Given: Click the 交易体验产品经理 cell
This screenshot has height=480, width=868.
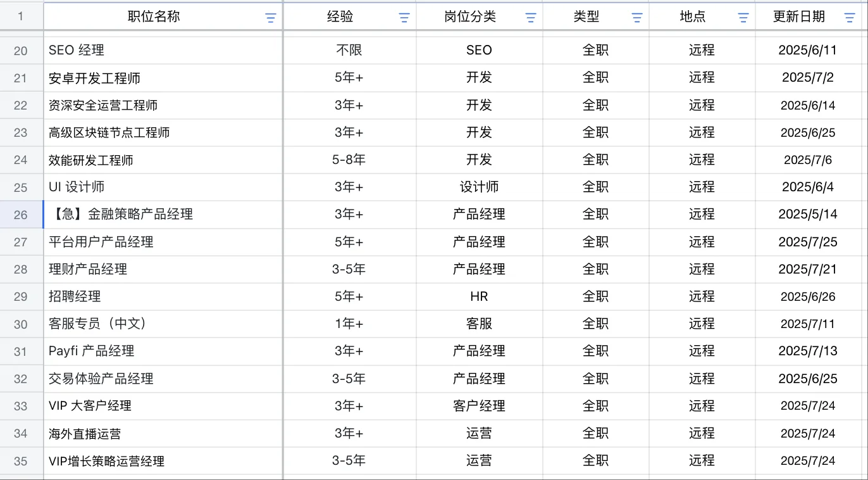Looking at the screenshot, I should coord(163,379).
